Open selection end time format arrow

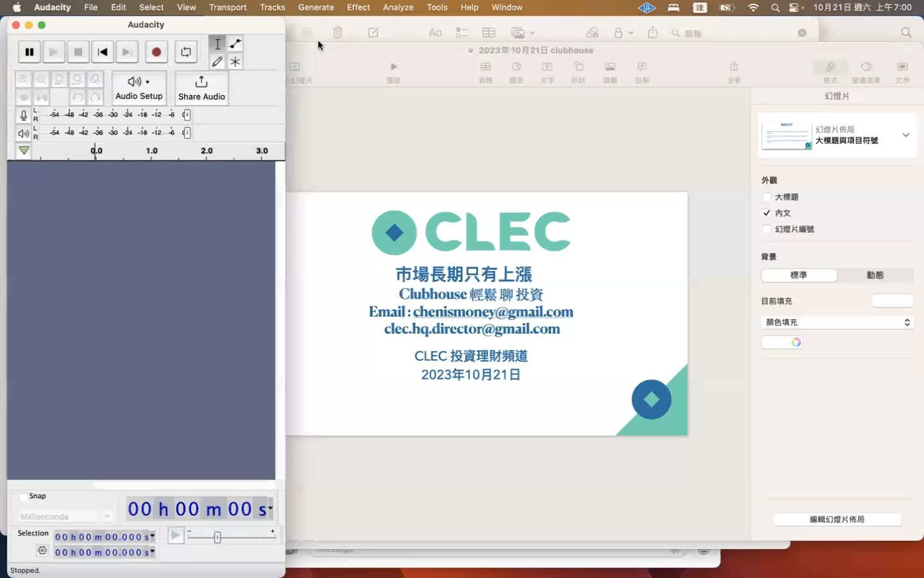(152, 552)
